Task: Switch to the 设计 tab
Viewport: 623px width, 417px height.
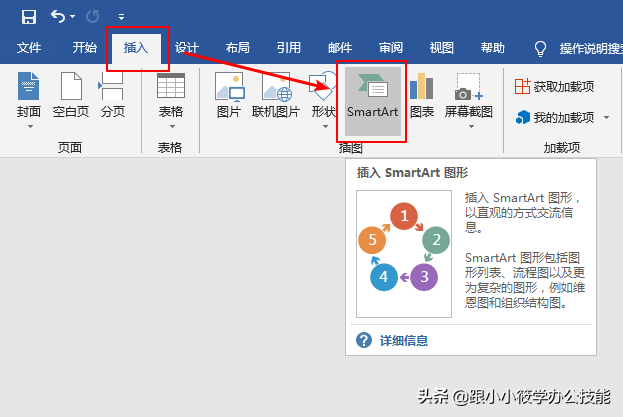Action: click(187, 48)
